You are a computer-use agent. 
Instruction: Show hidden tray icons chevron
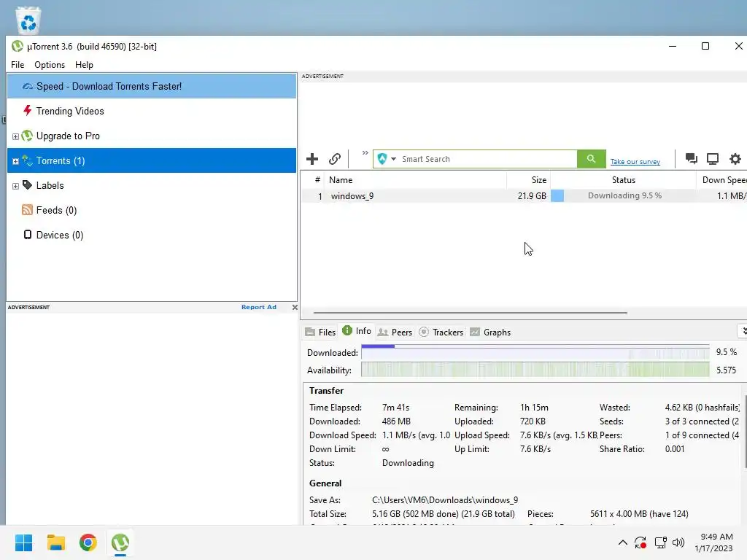623,542
